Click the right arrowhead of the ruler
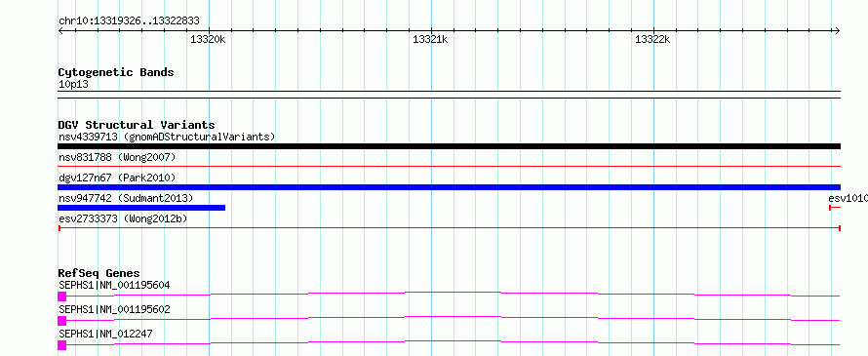Screen dimensions: 868x356 click(838, 30)
